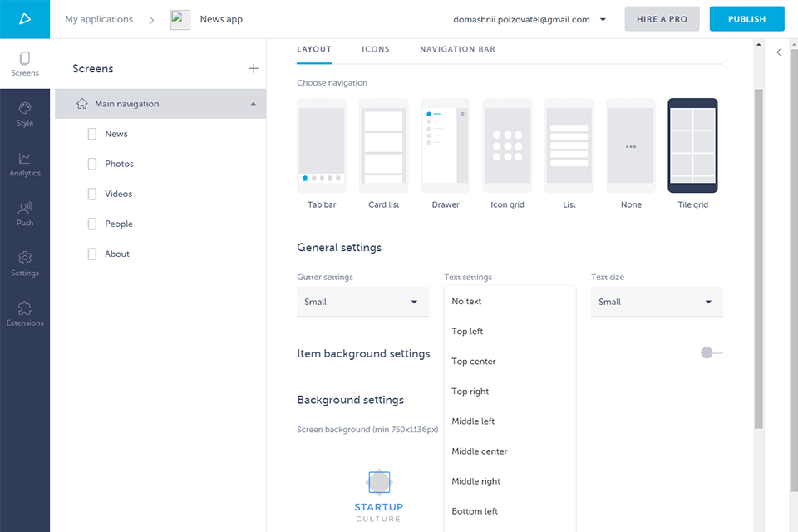Open Text size dropdown
798x532 pixels.
point(657,302)
